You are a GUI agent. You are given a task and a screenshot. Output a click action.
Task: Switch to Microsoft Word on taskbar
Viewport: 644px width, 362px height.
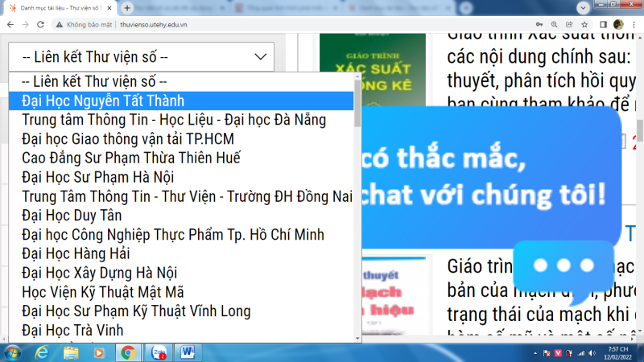188,352
